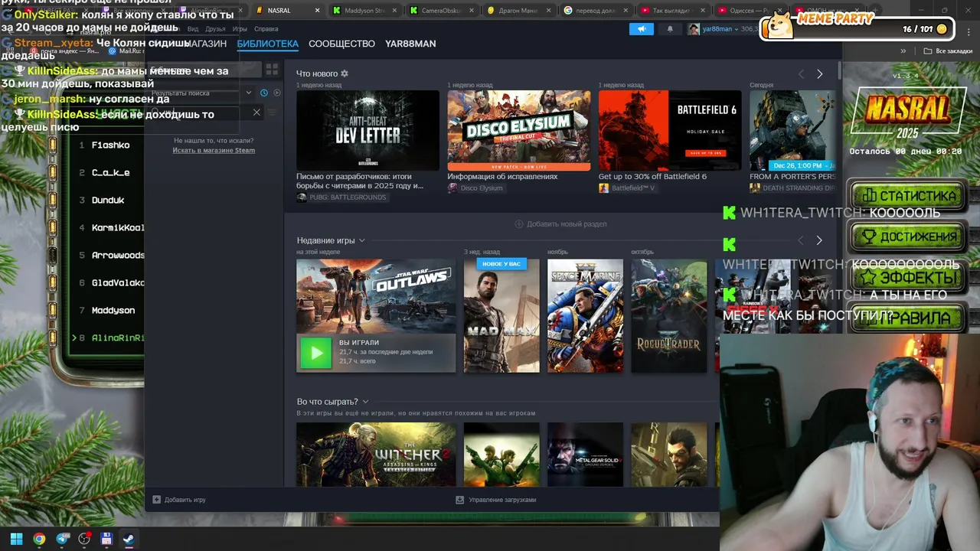Click 'Искать в магазине Steam' link
The width and height of the screenshot is (980, 551).
coord(214,150)
